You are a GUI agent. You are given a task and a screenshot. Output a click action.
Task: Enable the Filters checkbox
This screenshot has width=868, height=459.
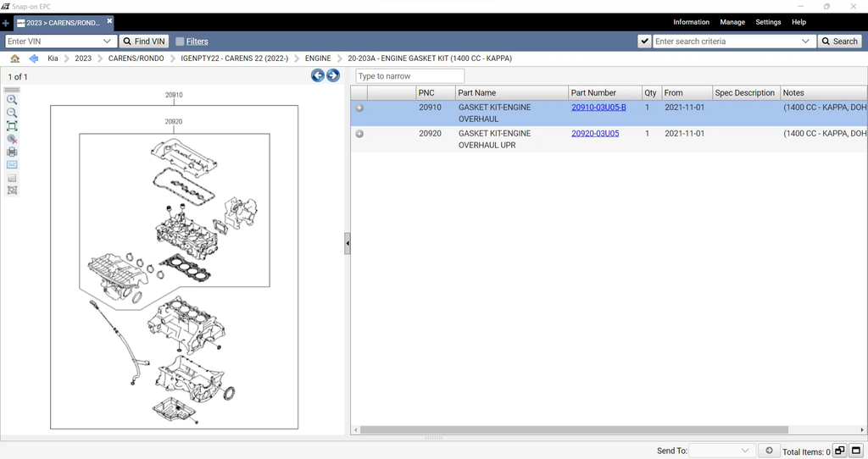[180, 41]
